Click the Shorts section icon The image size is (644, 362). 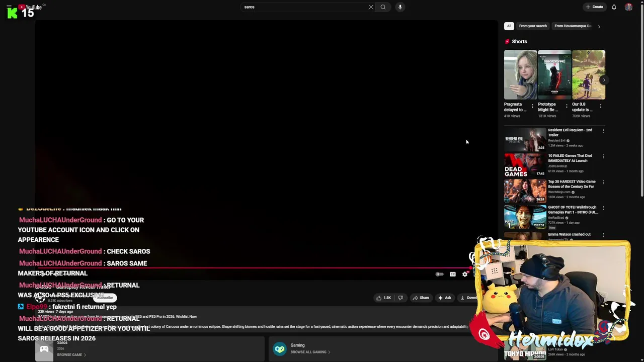tap(507, 42)
